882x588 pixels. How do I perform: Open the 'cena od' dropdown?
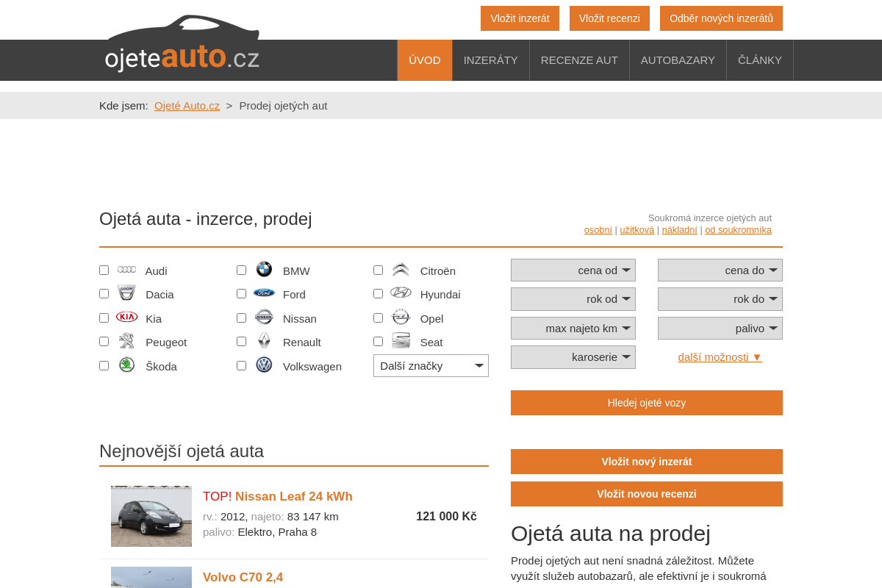click(x=573, y=270)
